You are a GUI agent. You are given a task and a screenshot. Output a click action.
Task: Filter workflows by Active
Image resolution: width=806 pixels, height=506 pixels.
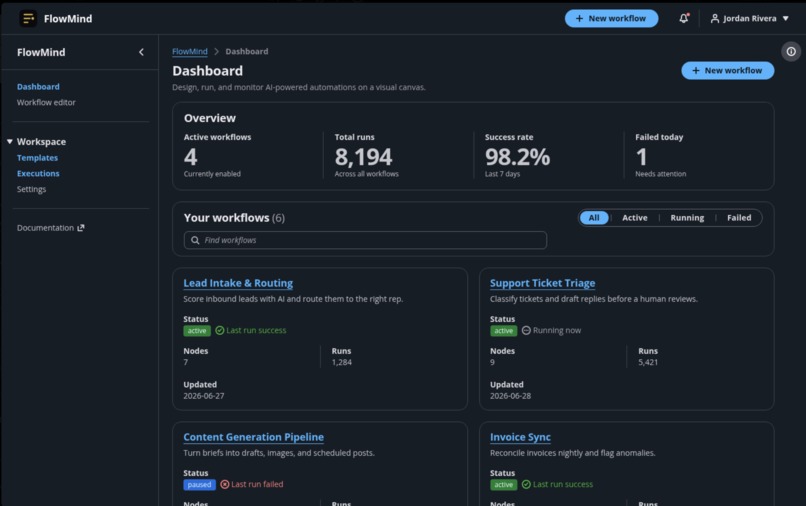(x=635, y=218)
